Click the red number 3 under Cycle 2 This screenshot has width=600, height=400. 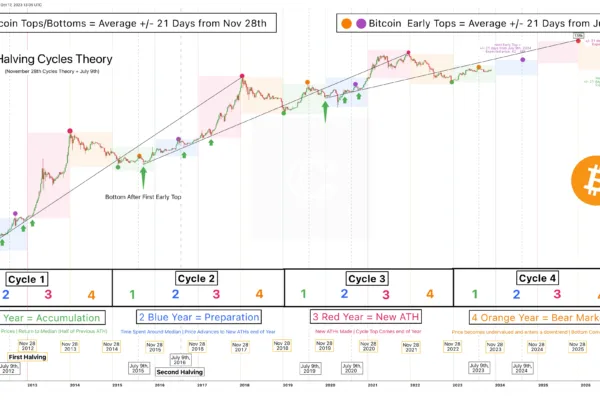tap(216, 294)
